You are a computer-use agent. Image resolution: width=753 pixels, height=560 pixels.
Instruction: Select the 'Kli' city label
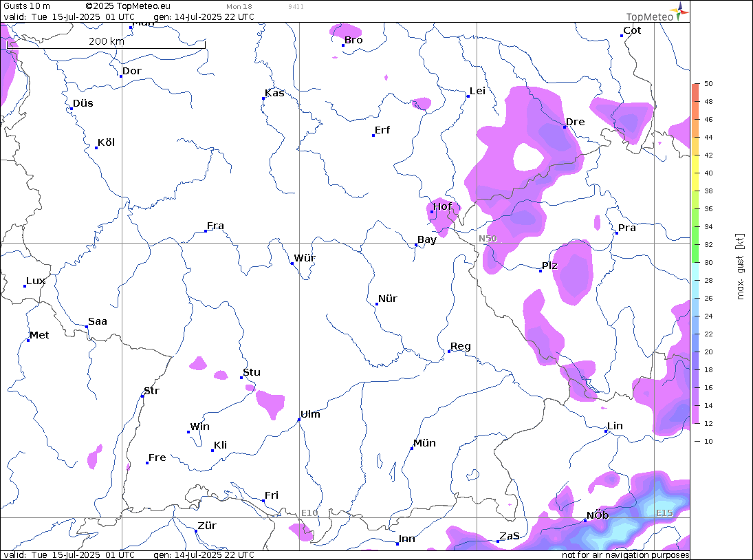point(221,445)
